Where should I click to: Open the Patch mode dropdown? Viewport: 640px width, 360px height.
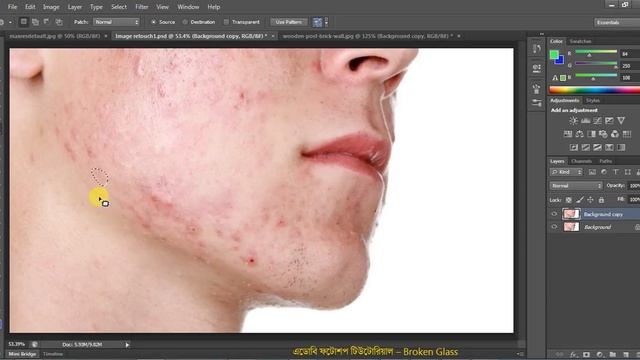click(116, 22)
